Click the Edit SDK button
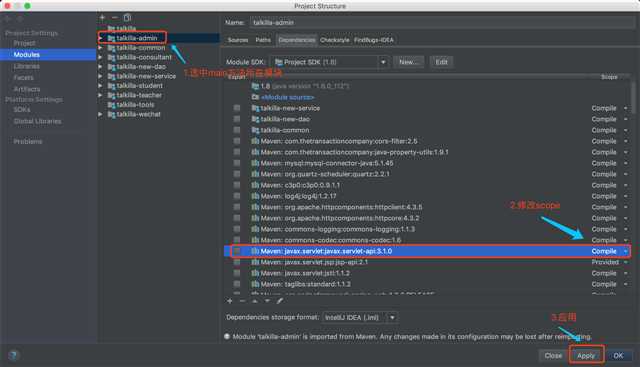 (441, 62)
